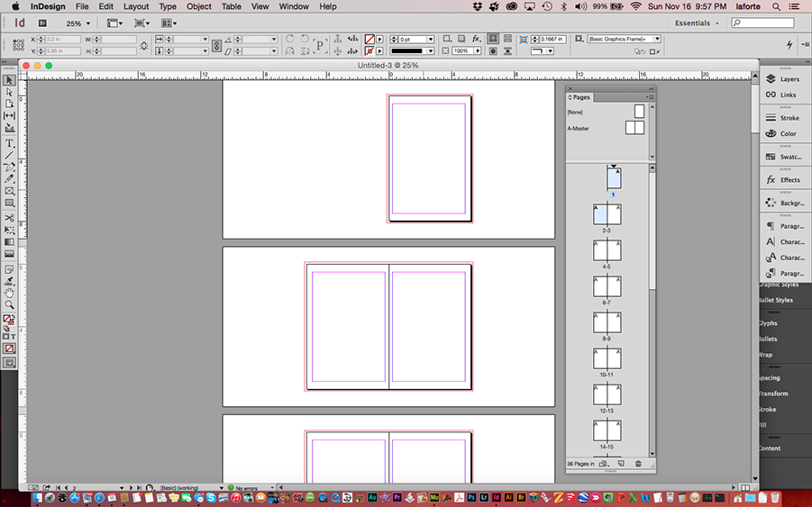The width and height of the screenshot is (812, 507).
Task: Open View Options dropdown in application bar
Action: (114, 23)
